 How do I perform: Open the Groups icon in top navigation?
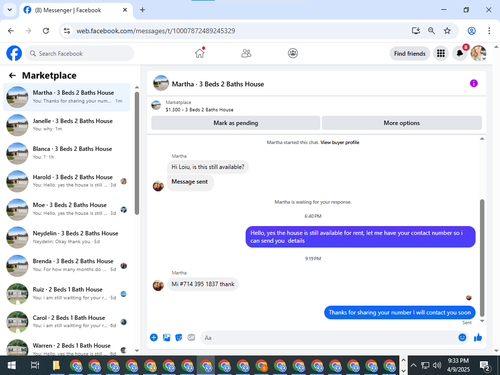pos(293,53)
